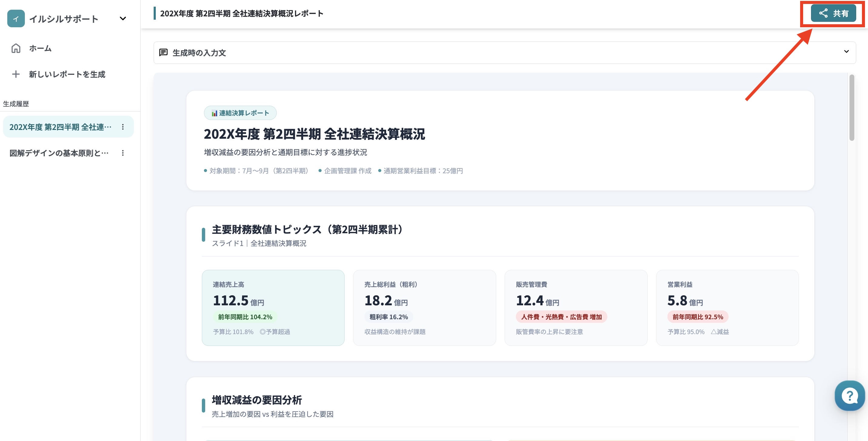
Task: Click 販管費率の上昇に要注意 text
Action: click(549, 332)
